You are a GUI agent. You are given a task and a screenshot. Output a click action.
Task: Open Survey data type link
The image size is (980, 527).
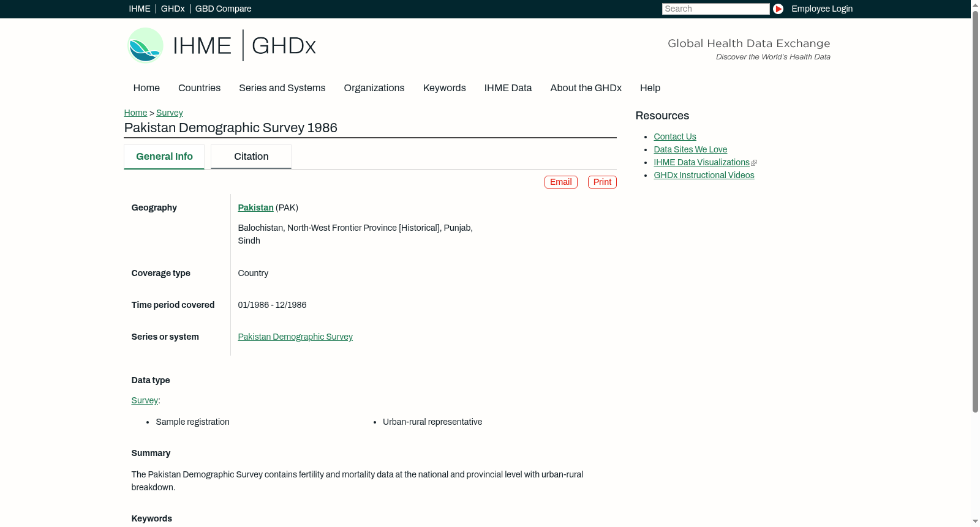tap(145, 400)
